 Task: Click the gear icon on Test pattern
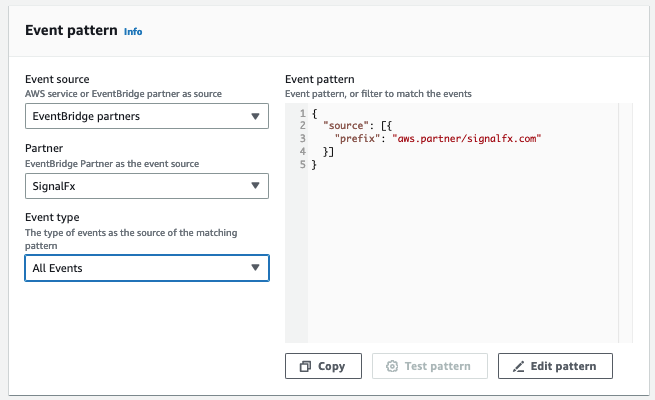click(x=392, y=366)
